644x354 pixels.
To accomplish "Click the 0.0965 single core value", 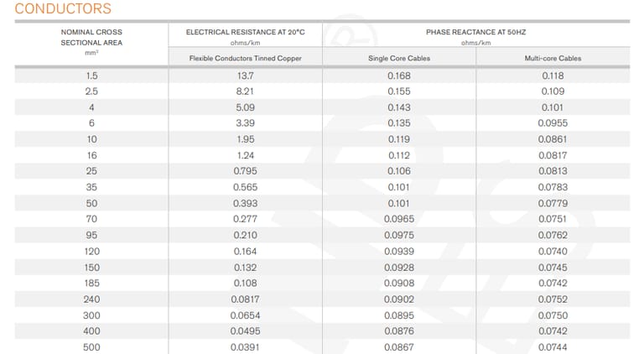I will (x=399, y=219).
